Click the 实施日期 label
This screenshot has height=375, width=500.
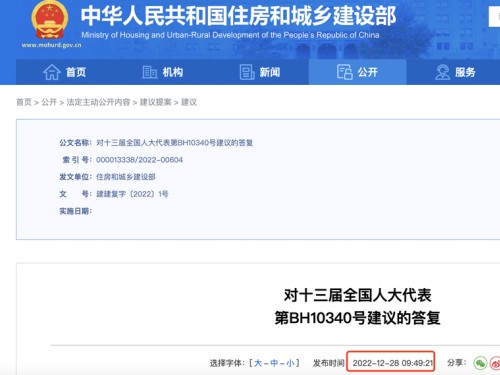tap(75, 211)
